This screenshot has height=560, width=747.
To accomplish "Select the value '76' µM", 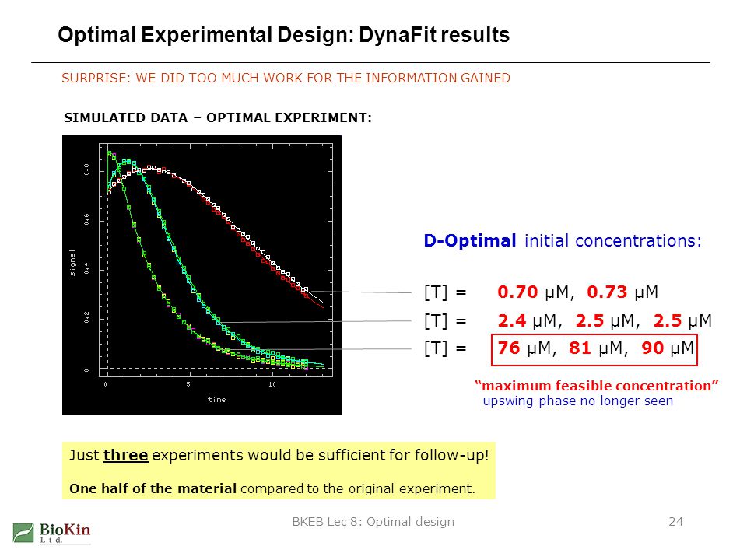I will 509,348.
